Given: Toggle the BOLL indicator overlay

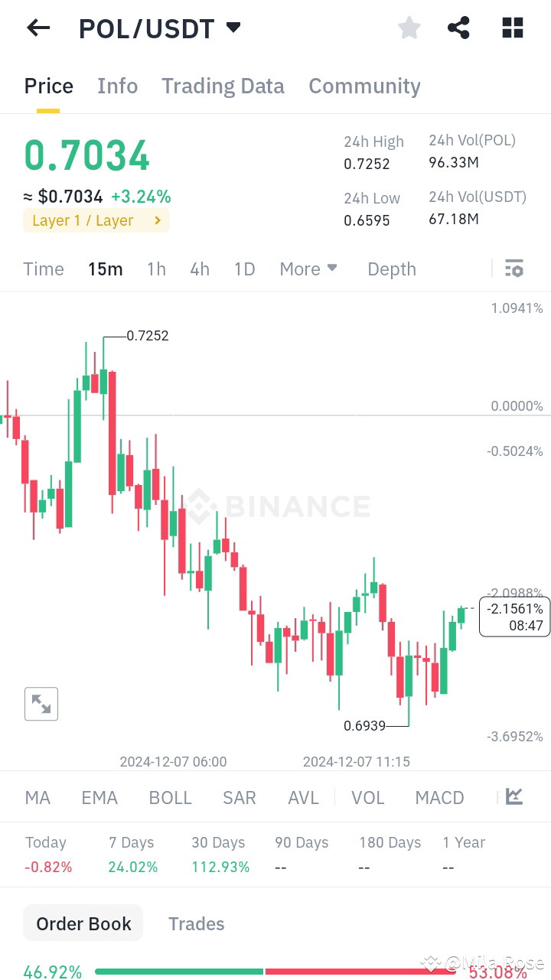Looking at the screenshot, I should pyautogui.click(x=170, y=797).
